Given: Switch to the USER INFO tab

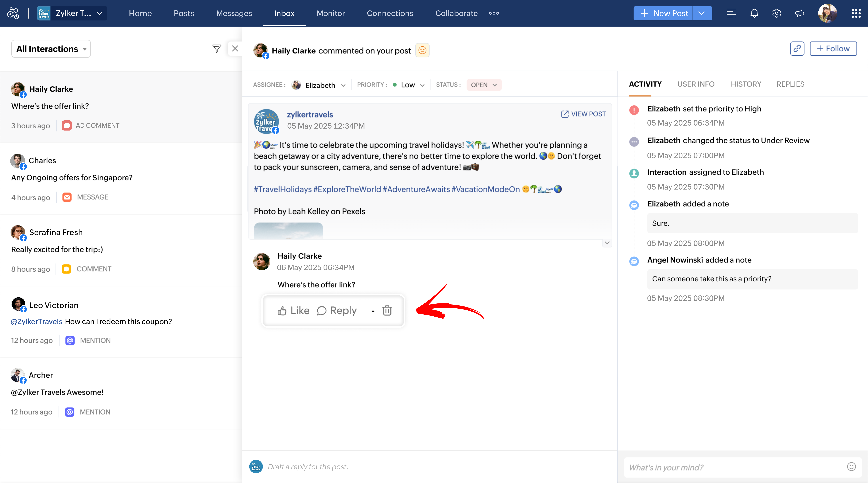Looking at the screenshot, I should coord(696,84).
